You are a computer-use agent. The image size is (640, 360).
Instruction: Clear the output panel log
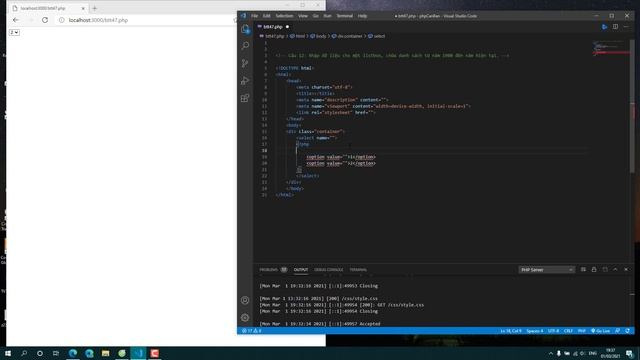point(583,269)
